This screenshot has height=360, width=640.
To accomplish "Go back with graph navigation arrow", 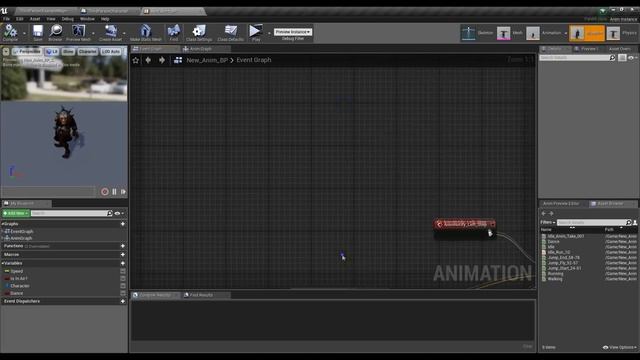I will pos(148,60).
